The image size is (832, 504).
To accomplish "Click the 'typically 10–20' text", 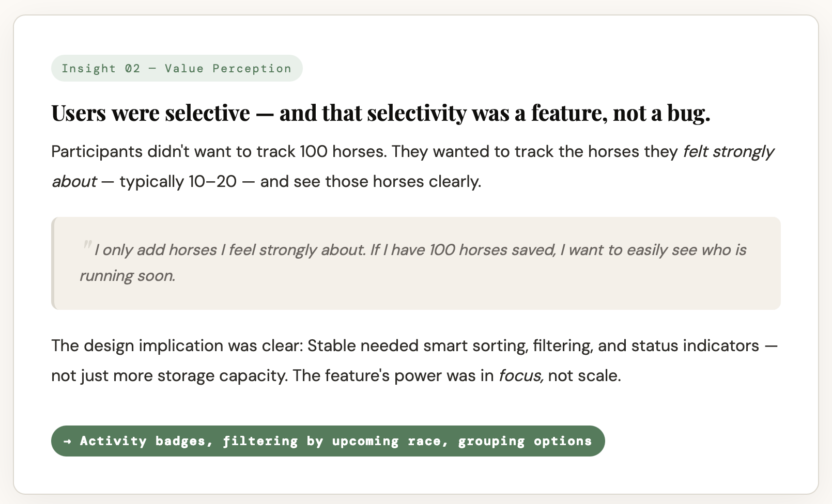I will coord(178,181).
